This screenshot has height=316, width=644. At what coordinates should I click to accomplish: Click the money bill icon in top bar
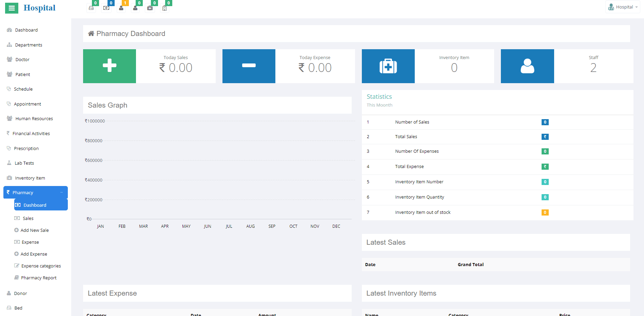click(106, 8)
